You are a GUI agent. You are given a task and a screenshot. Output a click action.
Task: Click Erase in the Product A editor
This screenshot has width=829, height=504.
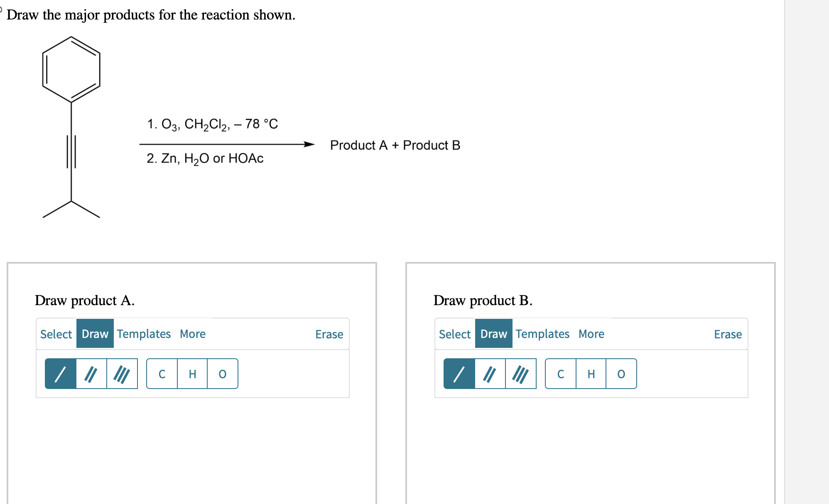pyautogui.click(x=329, y=334)
